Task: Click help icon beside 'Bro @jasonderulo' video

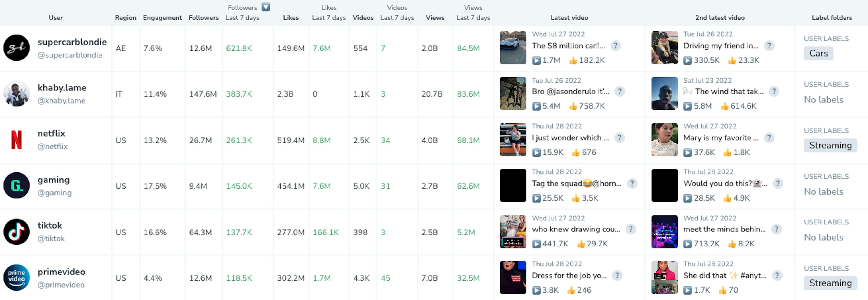Action: point(619,91)
